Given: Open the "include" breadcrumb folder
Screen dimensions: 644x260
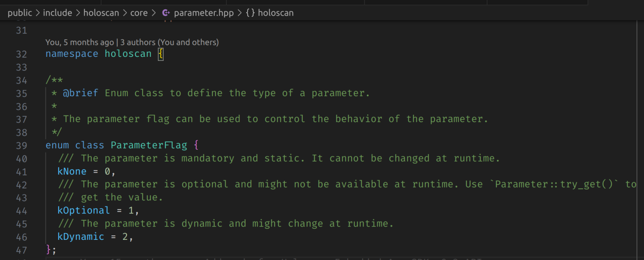Looking at the screenshot, I should pyautogui.click(x=57, y=13).
